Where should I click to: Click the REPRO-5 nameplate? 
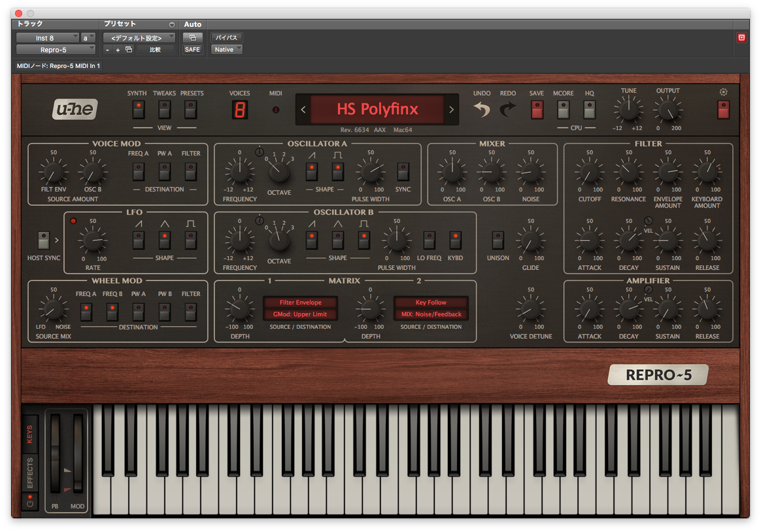point(658,374)
